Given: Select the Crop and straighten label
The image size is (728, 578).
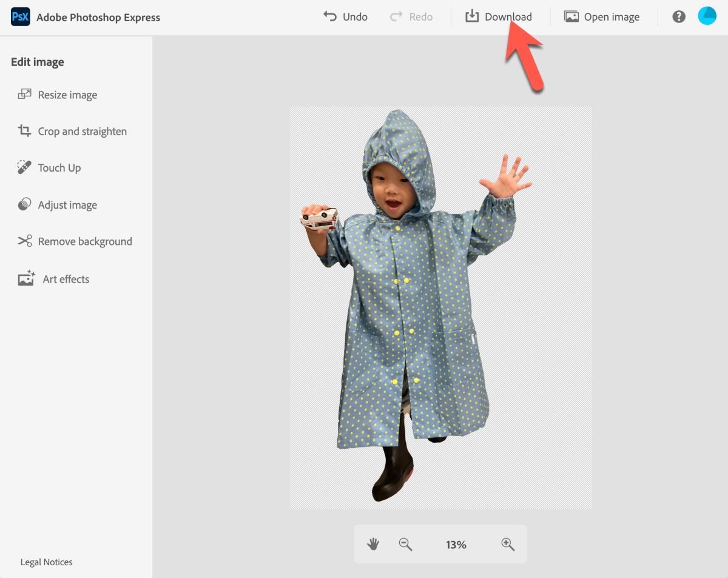Looking at the screenshot, I should 83,132.
